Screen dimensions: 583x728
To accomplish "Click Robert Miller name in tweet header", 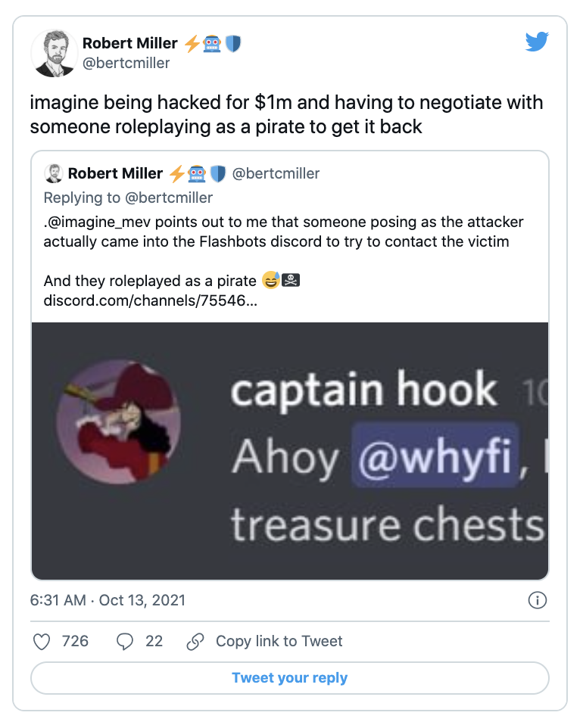I will [x=130, y=43].
